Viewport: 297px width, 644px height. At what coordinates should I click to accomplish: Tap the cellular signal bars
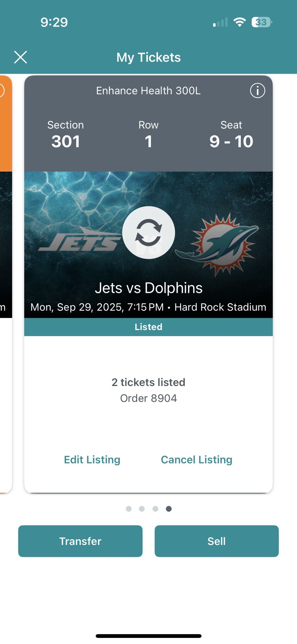click(220, 22)
